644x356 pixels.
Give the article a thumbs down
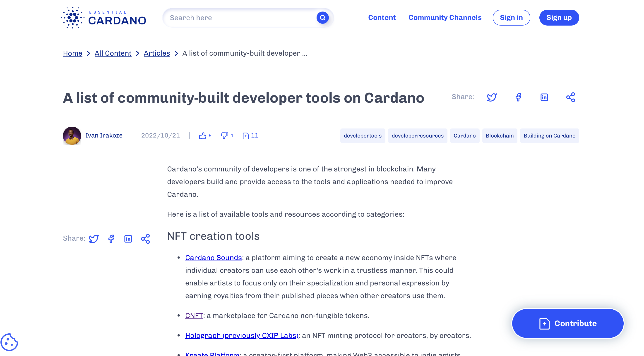(224, 135)
